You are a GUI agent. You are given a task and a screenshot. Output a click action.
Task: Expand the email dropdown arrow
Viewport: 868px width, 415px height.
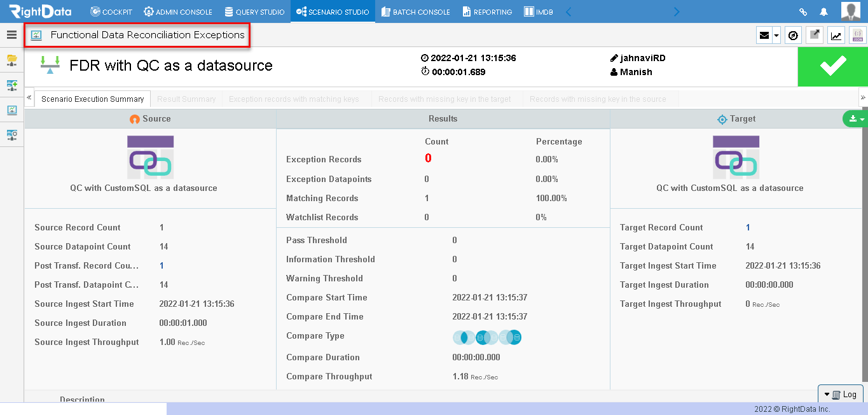tap(776, 36)
